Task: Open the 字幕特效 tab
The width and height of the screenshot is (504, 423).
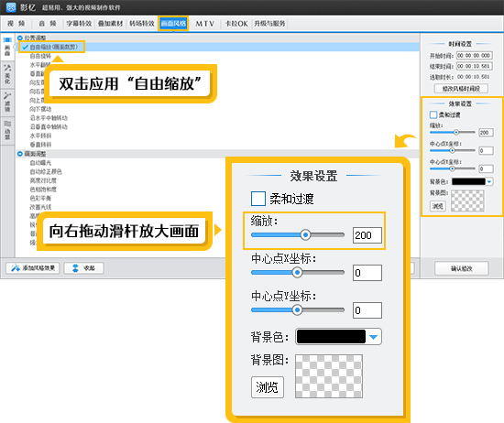Action: 79,24
